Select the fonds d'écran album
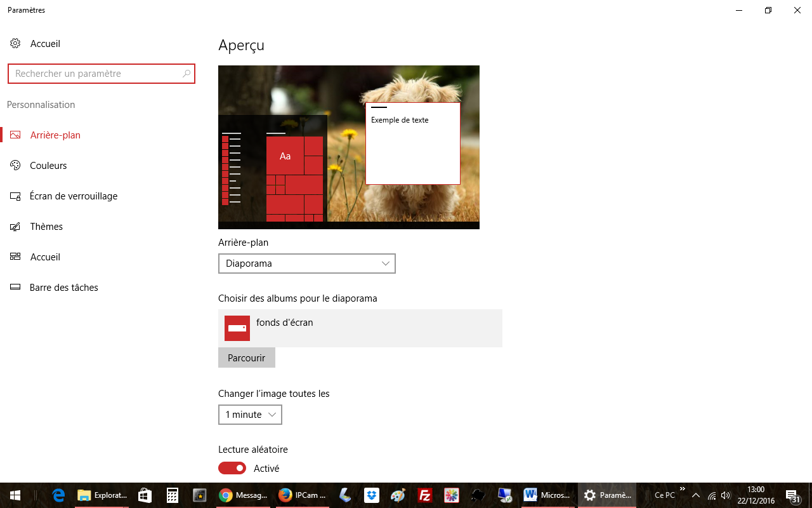The height and width of the screenshot is (508, 812). 360,328
